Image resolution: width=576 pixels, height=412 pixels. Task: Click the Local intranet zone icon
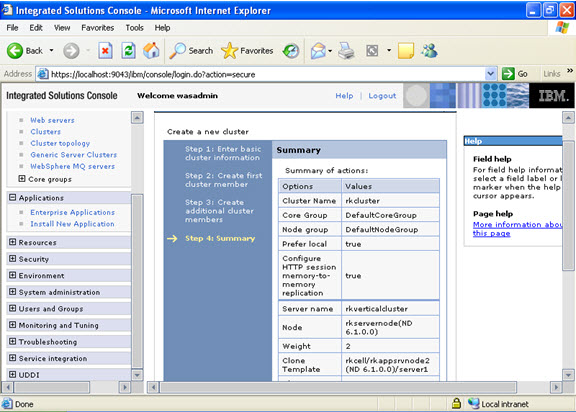click(474, 404)
